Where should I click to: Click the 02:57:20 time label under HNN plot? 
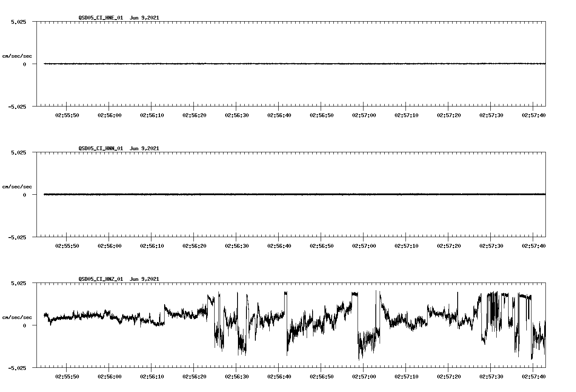[449, 246]
